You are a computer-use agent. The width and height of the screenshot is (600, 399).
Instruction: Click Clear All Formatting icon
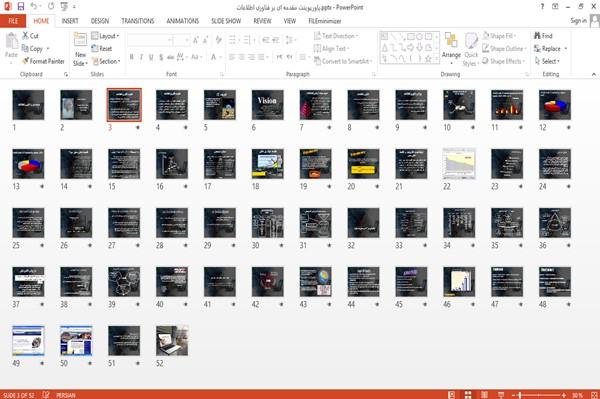218,40
